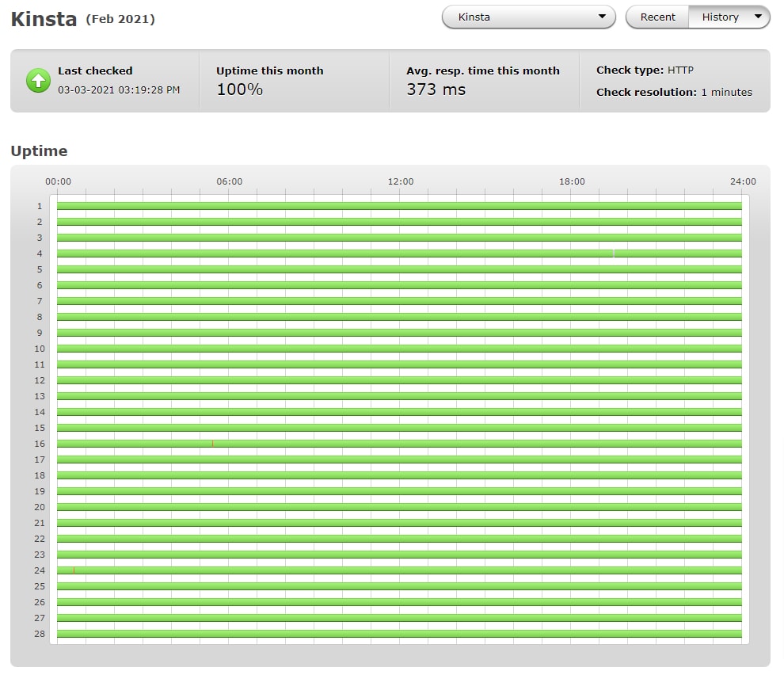This screenshot has height=675, width=784.
Task: Select the uptime bar for day 28
Action: pos(399,634)
